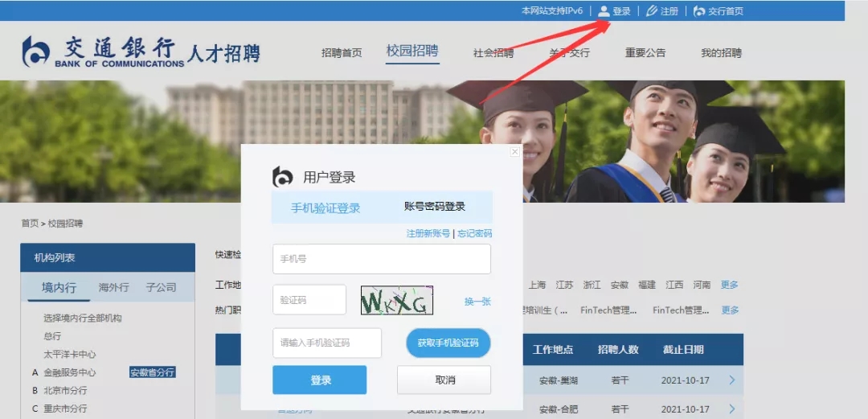Image resolution: width=868 pixels, height=419 pixels.
Task: Switch to 手机验证登录 tab
Action: coord(325,207)
